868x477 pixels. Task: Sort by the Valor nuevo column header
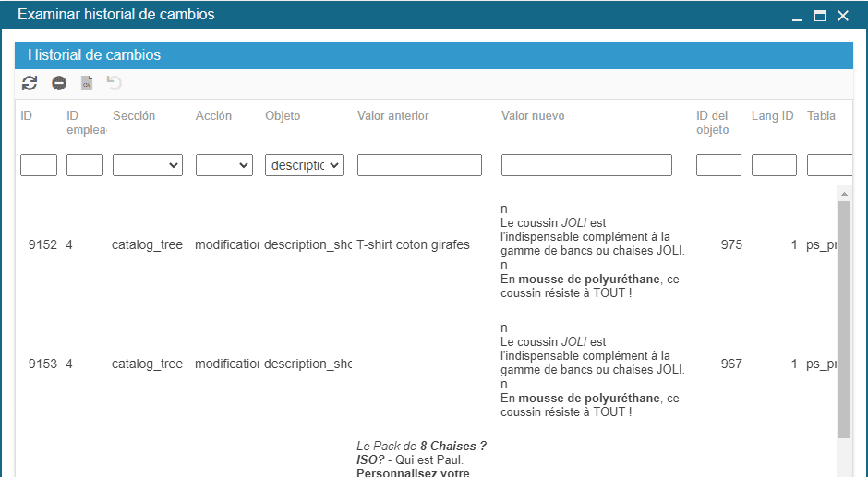tap(533, 116)
